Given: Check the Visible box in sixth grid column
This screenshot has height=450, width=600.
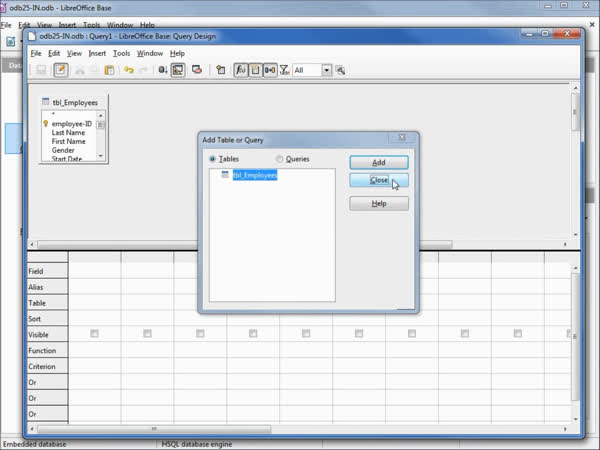Looking at the screenshot, I should coord(359,334).
